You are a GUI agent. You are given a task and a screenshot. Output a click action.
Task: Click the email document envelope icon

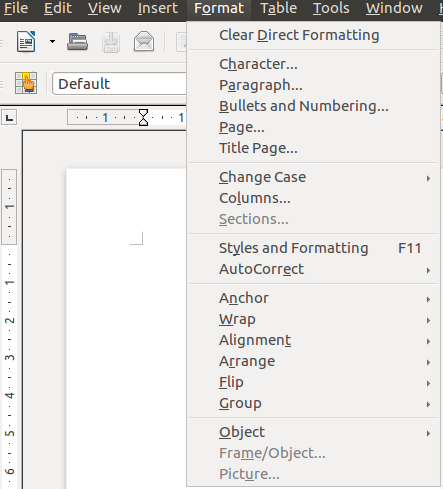pos(144,41)
